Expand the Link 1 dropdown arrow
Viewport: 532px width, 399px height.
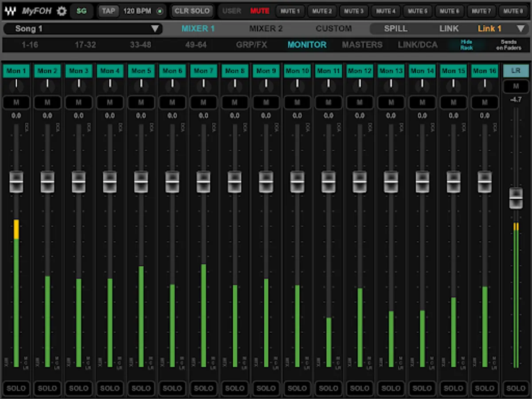(520, 29)
